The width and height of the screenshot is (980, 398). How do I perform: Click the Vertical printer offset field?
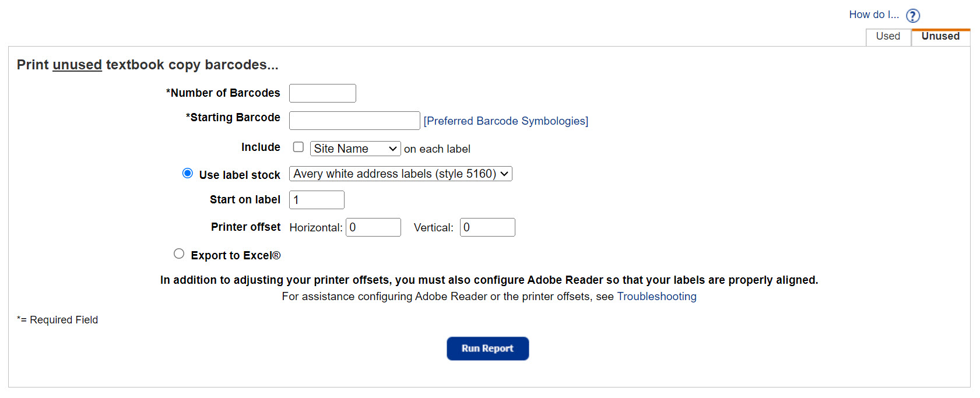(487, 227)
